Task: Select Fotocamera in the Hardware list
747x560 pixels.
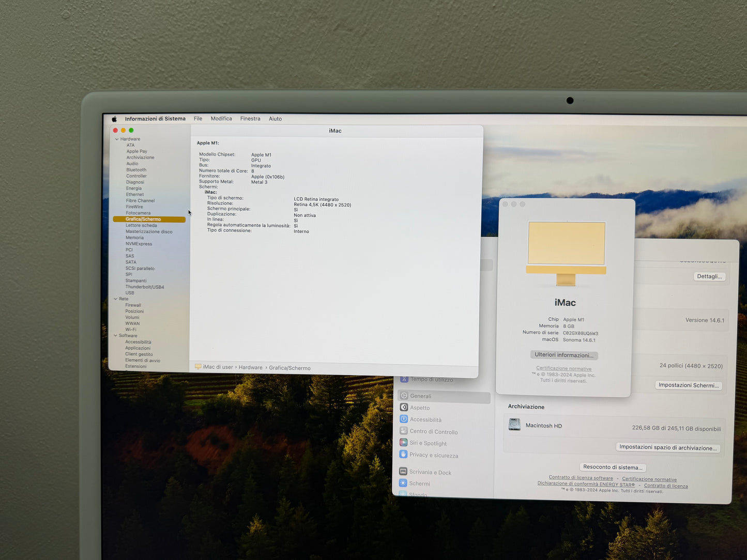Action: pos(138,213)
